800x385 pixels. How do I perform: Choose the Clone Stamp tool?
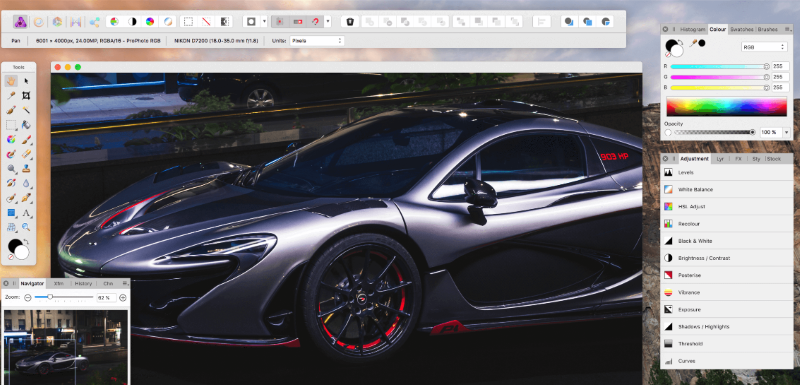coord(26,168)
